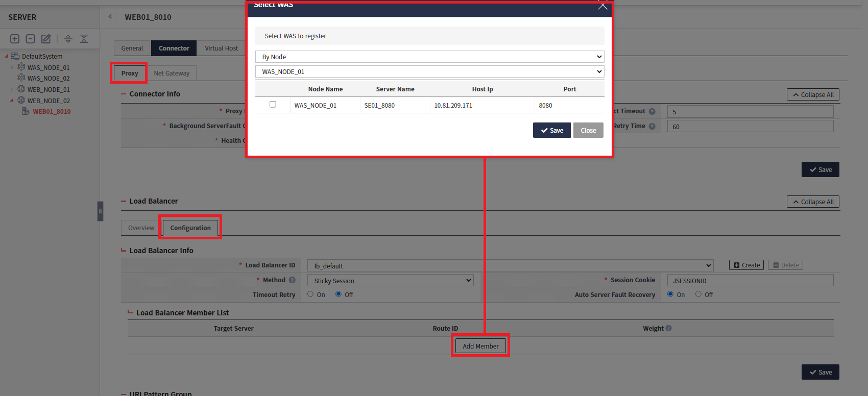The width and height of the screenshot is (868, 396).
Task: Click the Session Cookie input field
Action: click(750, 281)
